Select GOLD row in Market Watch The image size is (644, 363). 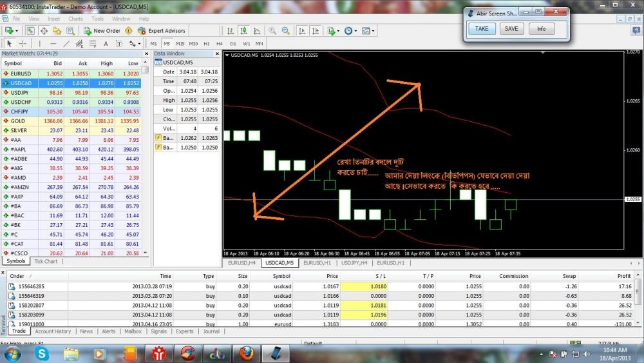[x=71, y=121]
